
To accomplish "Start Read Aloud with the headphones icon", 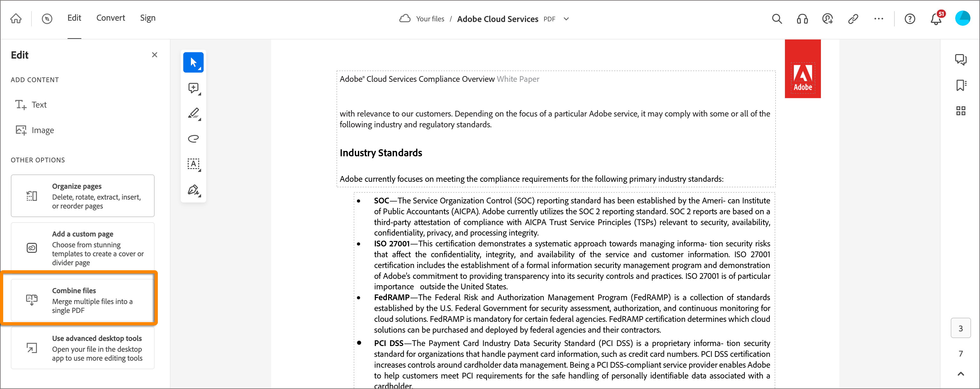I will 802,19.
